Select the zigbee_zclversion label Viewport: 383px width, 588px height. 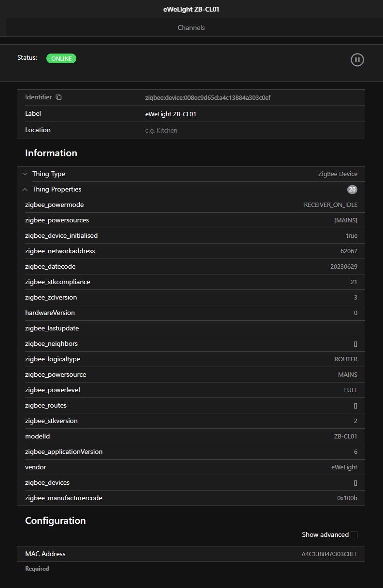pos(51,298)
